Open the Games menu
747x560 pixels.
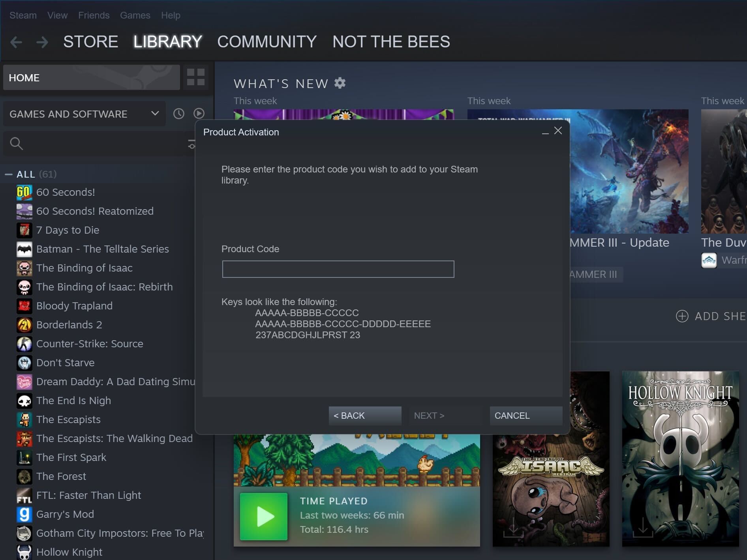pyautogui.click(x=135, y=15)
